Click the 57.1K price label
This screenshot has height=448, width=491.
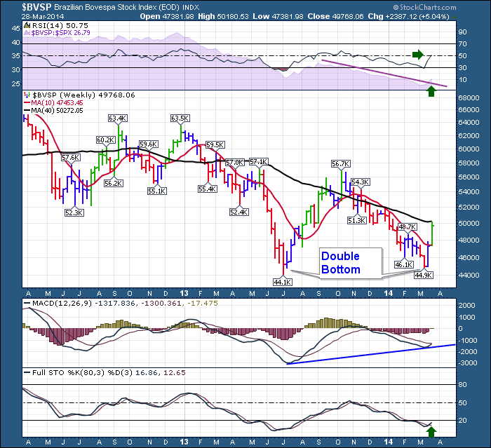click(259, 161)
